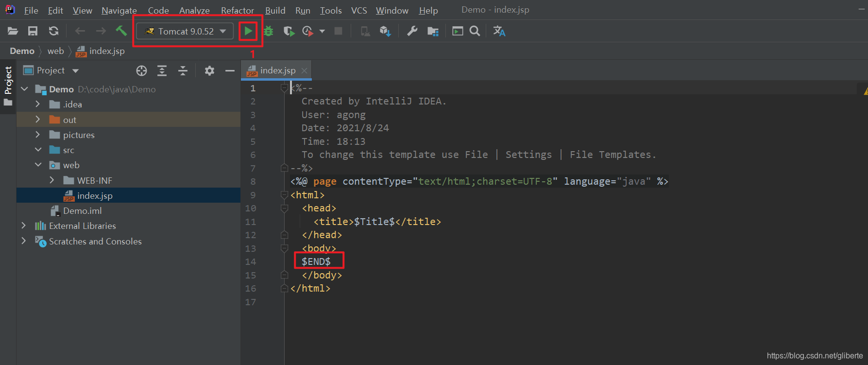This screenshot has width=868, height=365.
Task: Click the update application icon
Action: pyautogui.click(x=385, y=31)
